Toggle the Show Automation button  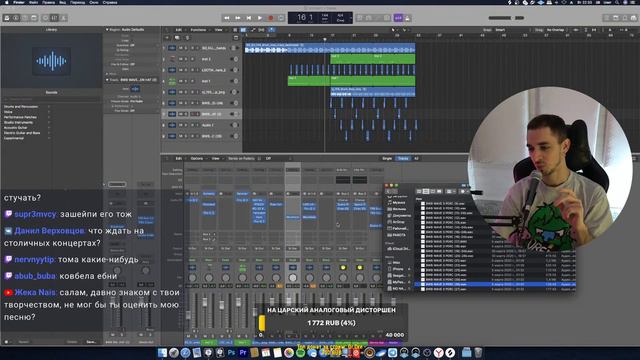pos(253,30)
